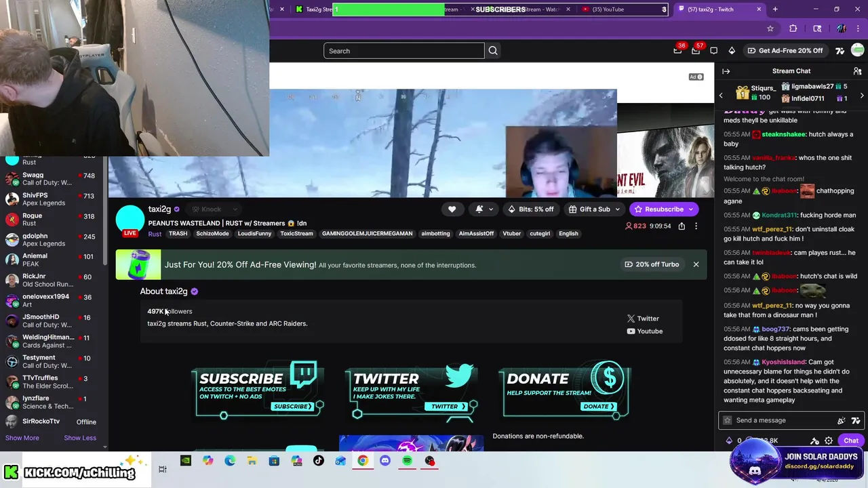Click the Subscribe panel image
868x488 pixels.
[x=258, y=390]
